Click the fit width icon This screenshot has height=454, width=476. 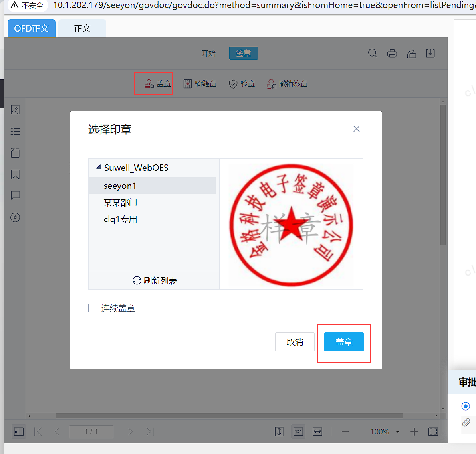[317, 432]
